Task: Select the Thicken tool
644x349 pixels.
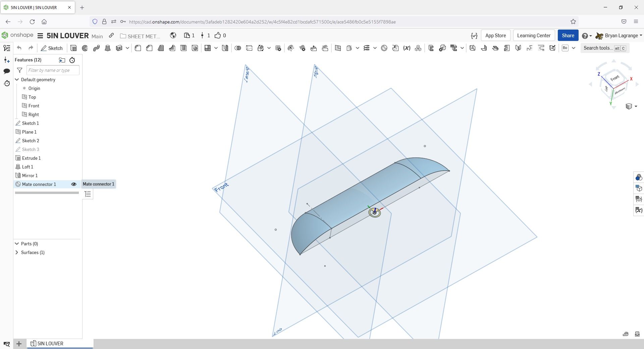Action: pos(119,48)
